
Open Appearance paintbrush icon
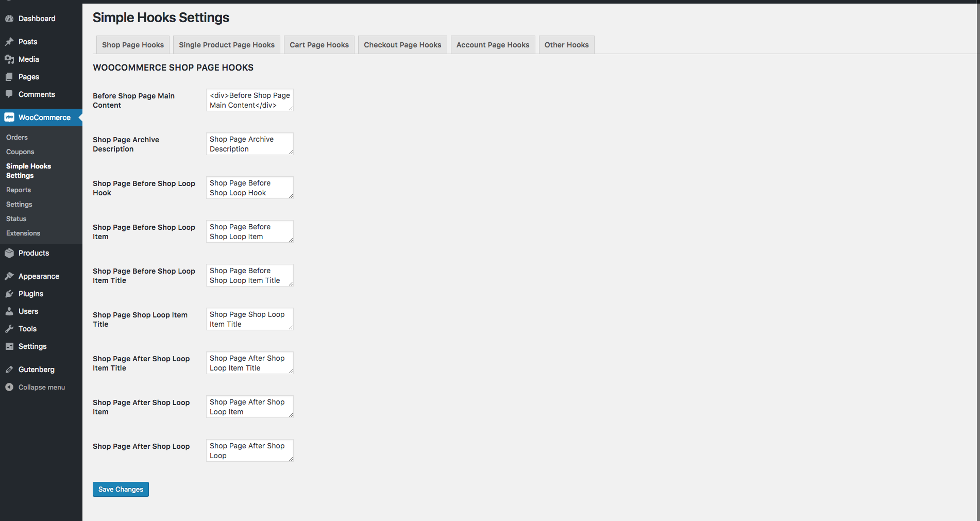(9, 276)
